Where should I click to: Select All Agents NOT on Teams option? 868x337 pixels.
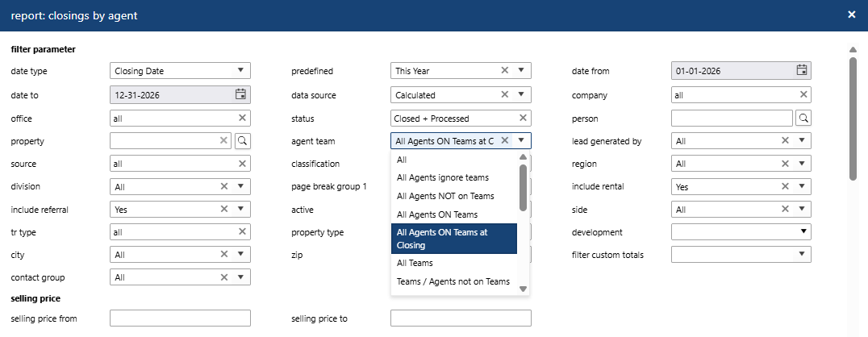[445, 196]
